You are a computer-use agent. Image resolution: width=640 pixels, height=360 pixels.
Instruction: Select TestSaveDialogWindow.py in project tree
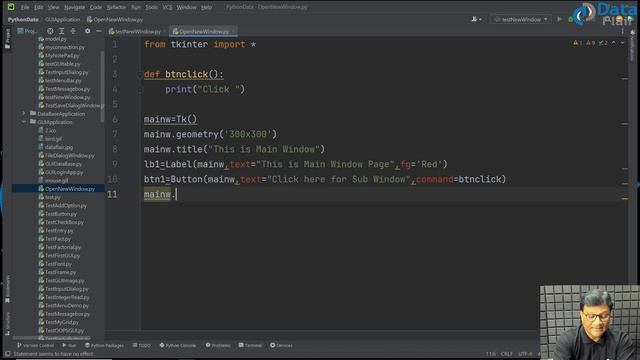pos(71,105)
